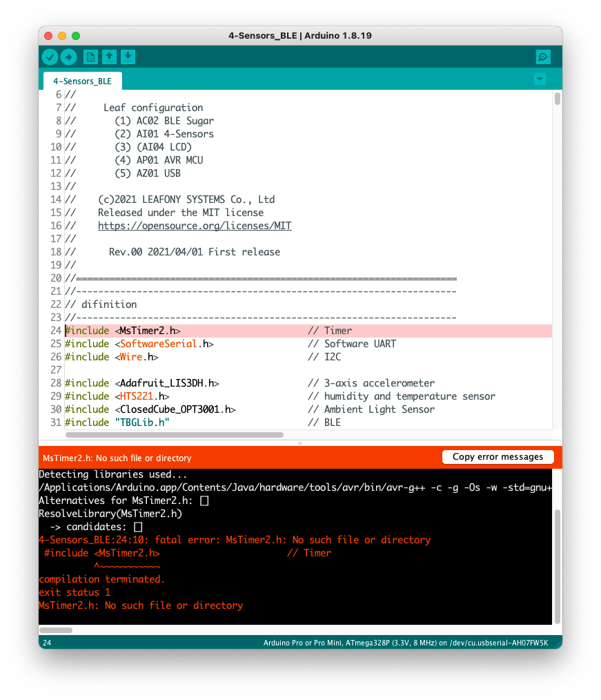Click Copy error messages button
Image resolution: width=601 pixels, height=700 pixels.
click(x=498, y=457)
